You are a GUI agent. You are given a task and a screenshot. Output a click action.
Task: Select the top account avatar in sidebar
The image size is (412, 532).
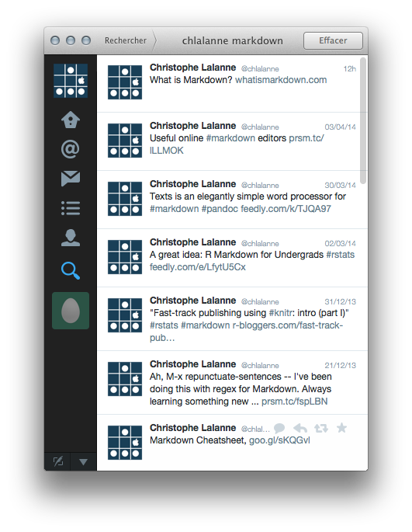point(71,81)
